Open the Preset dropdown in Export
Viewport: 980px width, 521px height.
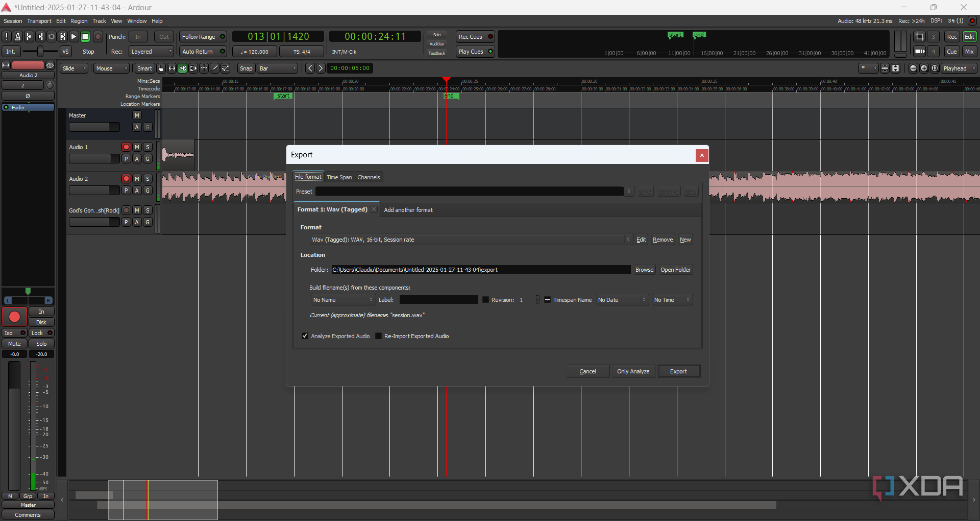(x=474, y=192)
